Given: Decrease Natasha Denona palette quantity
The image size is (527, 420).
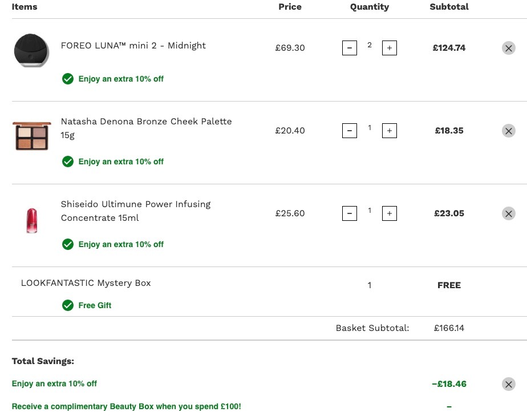Looking at the screenshot, I should point(349,131).
